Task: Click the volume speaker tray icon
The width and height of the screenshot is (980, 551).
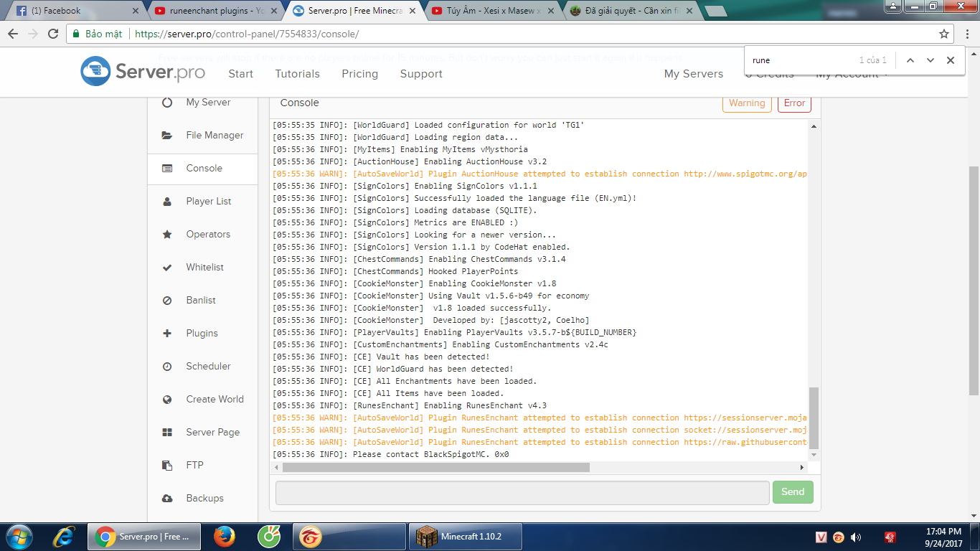Action: point(856,537)
